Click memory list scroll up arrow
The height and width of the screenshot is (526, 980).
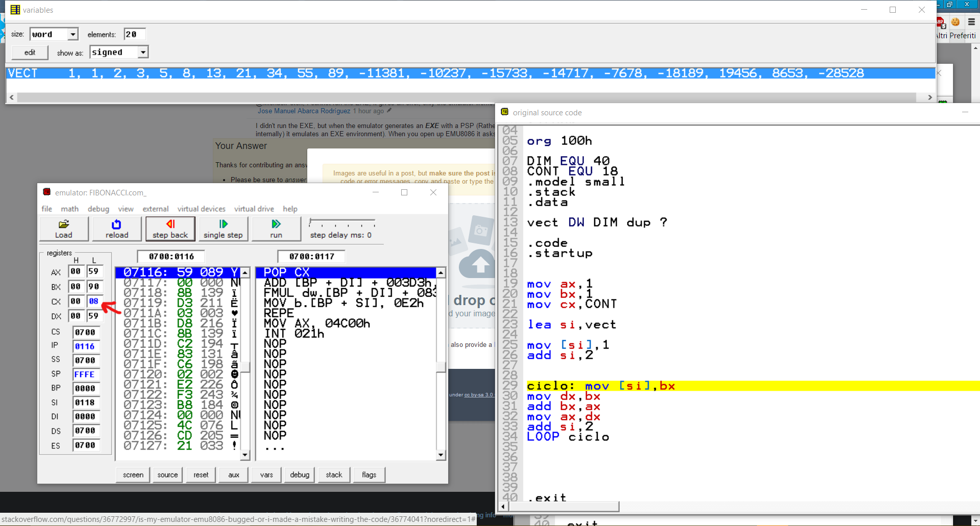(245, 272)
